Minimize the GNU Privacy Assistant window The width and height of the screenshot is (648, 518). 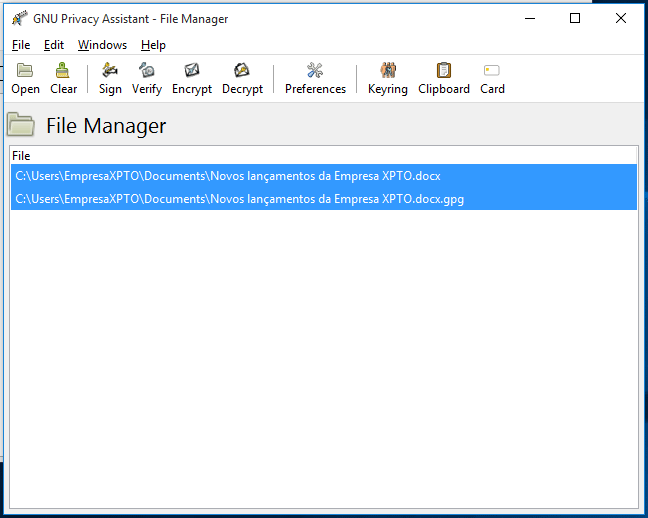[530, 19]
